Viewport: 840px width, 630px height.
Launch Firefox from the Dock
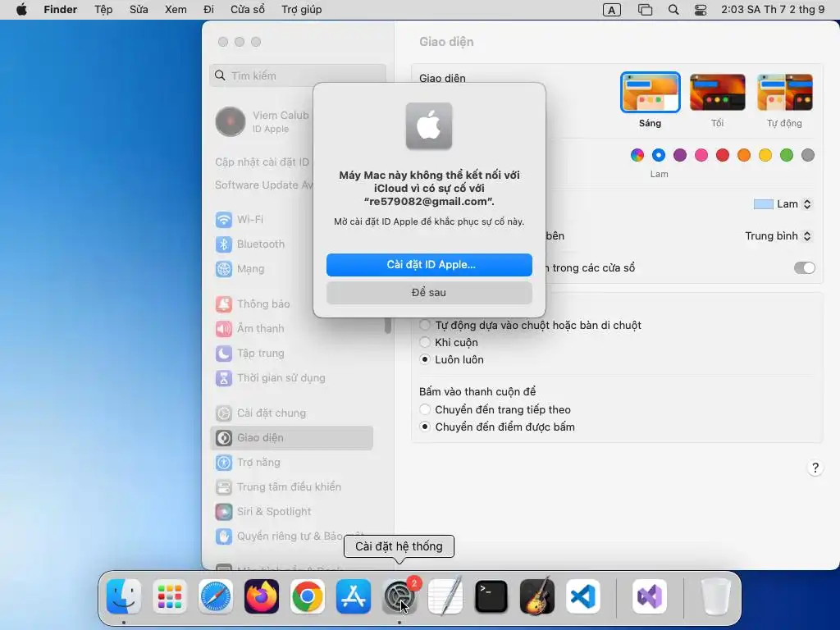coord(262,597)
